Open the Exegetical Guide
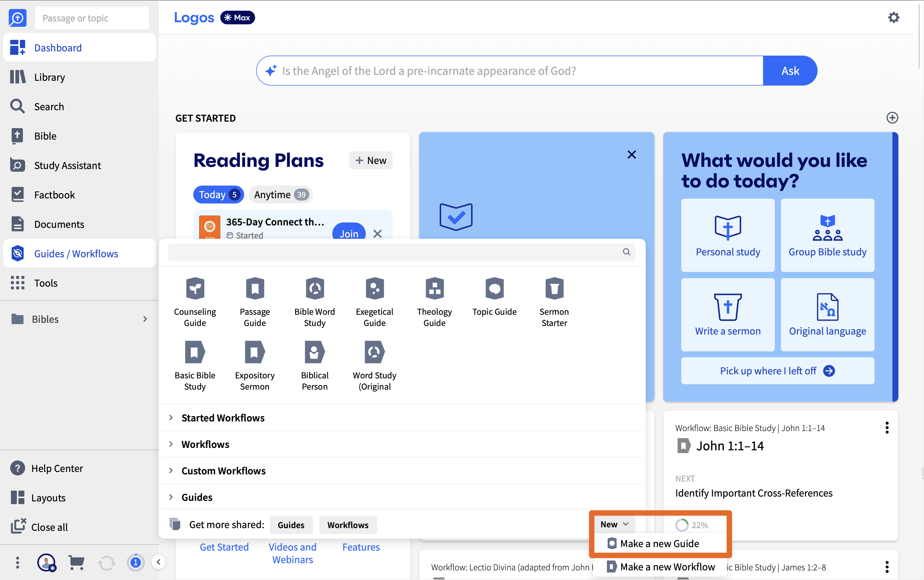Screen dimensions: 924x580 (374, 302)
